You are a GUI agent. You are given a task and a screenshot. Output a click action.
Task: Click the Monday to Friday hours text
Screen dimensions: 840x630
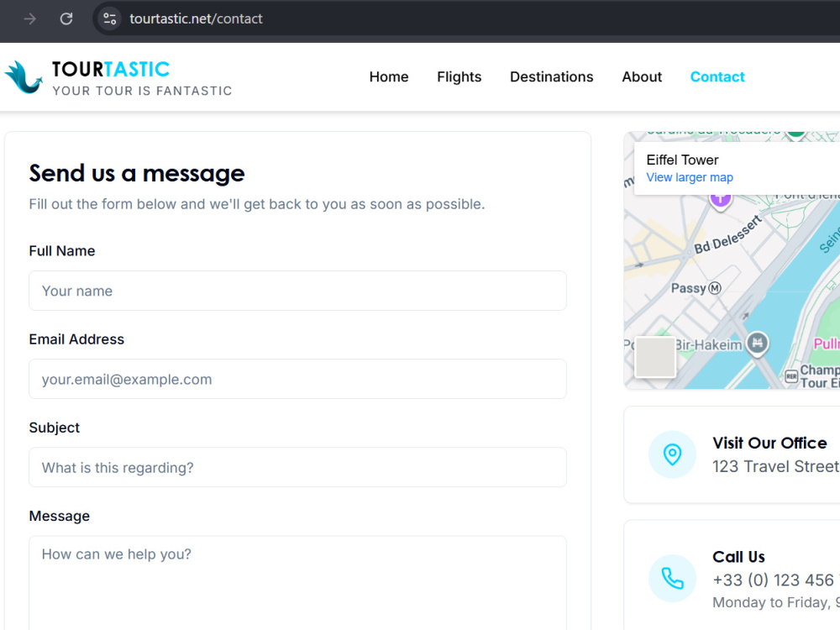(775, 602)
